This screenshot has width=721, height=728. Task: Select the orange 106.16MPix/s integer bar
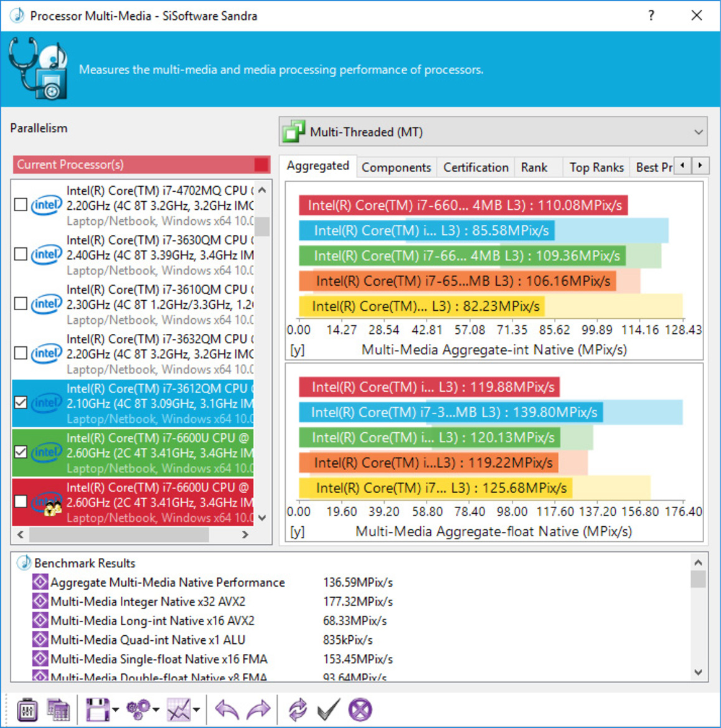click(457, 281)
